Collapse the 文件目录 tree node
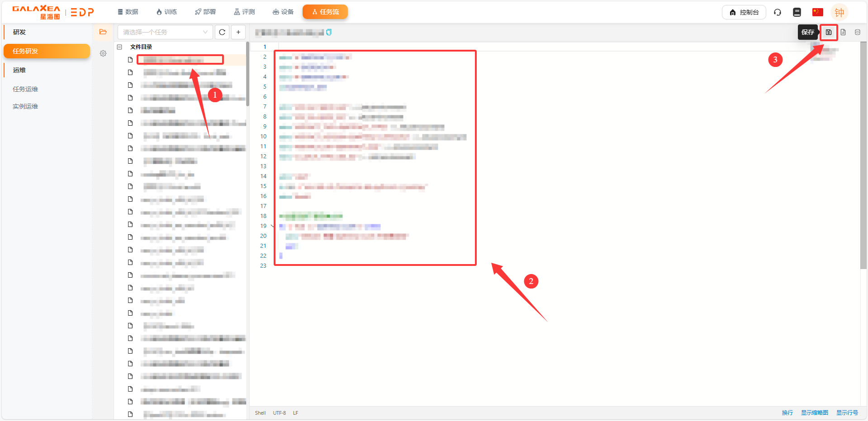868x421 pixels. (x=119, y=47)
